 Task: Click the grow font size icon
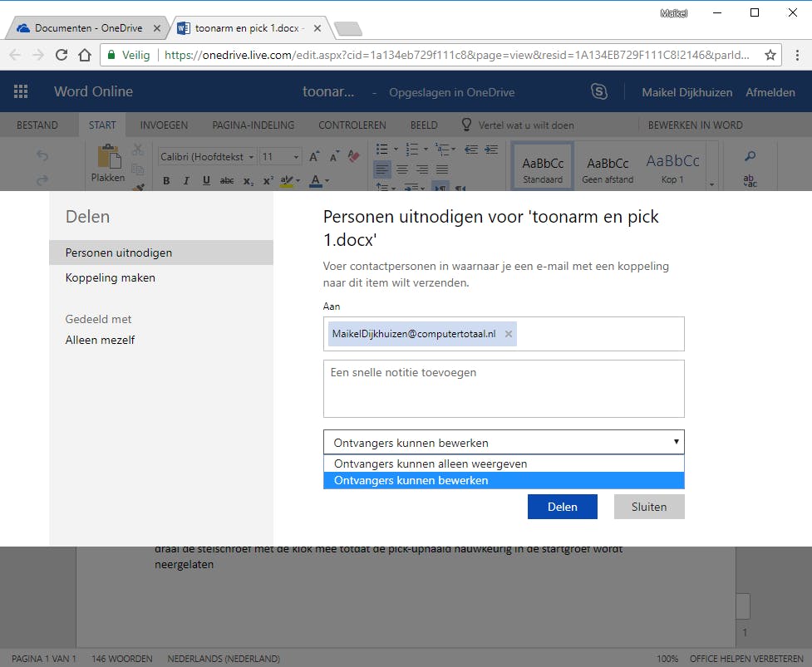[x=314, y=156]
